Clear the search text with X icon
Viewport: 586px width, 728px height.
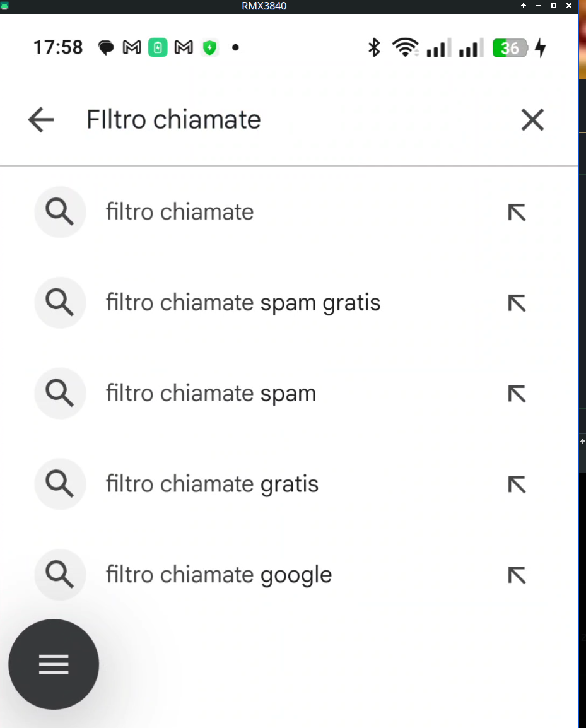pos(532,120)
